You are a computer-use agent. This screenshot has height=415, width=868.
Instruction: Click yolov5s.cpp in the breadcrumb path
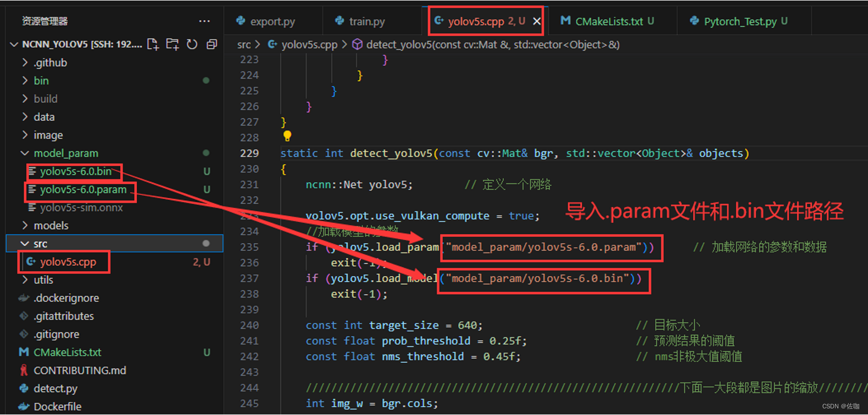pos(309,44)
